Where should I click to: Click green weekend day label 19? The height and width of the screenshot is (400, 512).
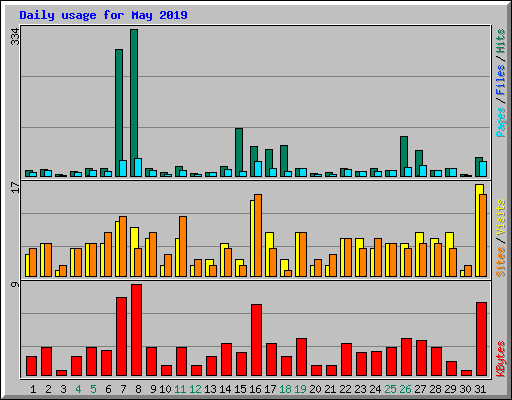(x=300, y=389)
